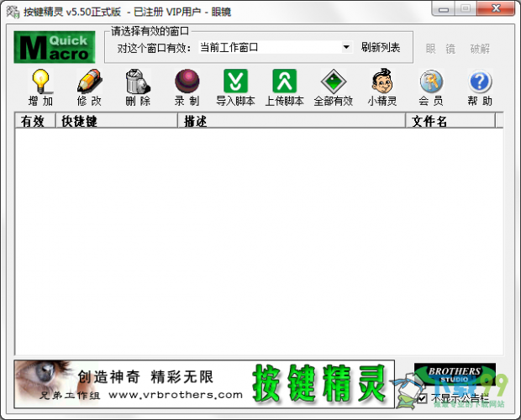Click the 删除 (Delete) trash can icon

pyautogui.click(x=138, y=81)
